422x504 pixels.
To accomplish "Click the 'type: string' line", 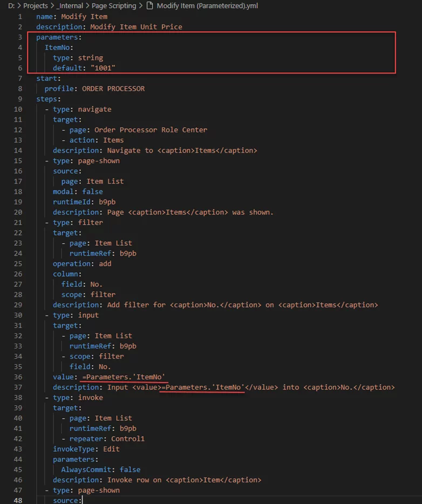I will (x=78, y=58).
